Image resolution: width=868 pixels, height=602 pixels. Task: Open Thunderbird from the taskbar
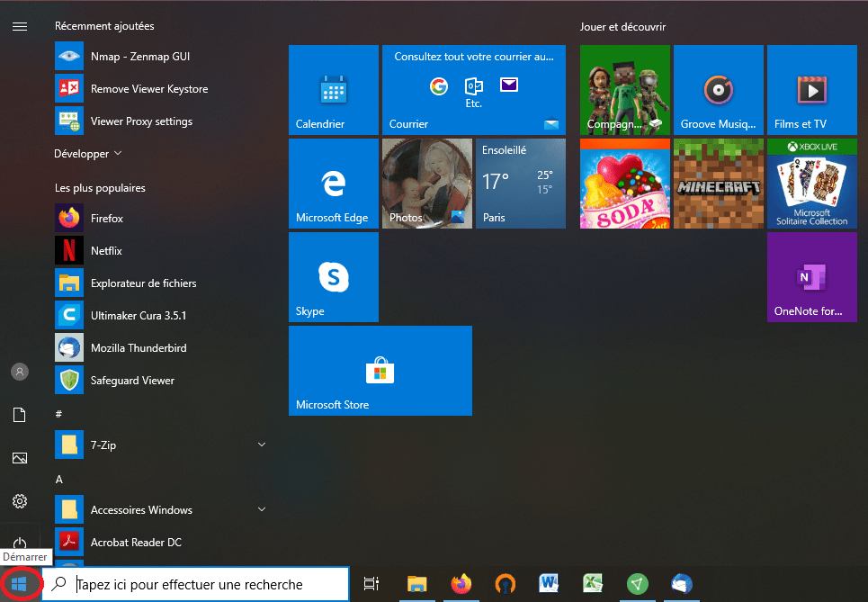point(682,584)
